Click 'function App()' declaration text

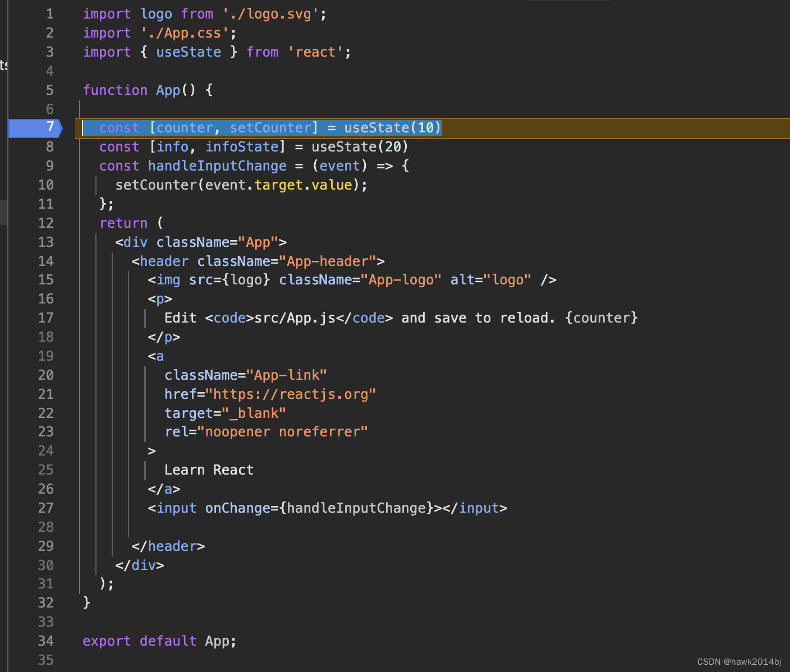point(139,90)
